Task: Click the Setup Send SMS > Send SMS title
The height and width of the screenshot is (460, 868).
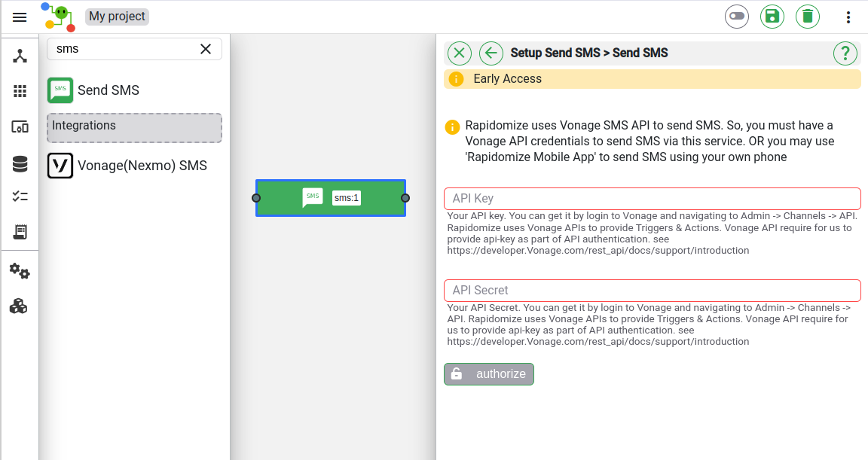Action: point(589,53)
